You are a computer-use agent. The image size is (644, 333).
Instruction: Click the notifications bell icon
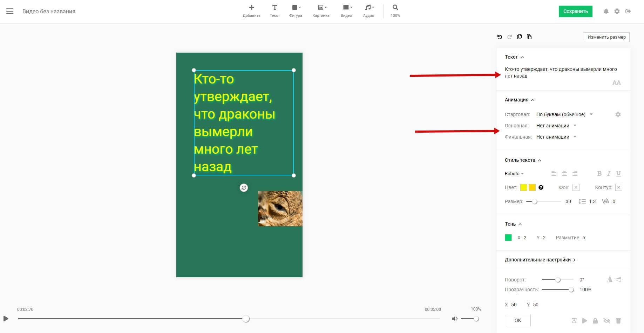tap(606, 11)
